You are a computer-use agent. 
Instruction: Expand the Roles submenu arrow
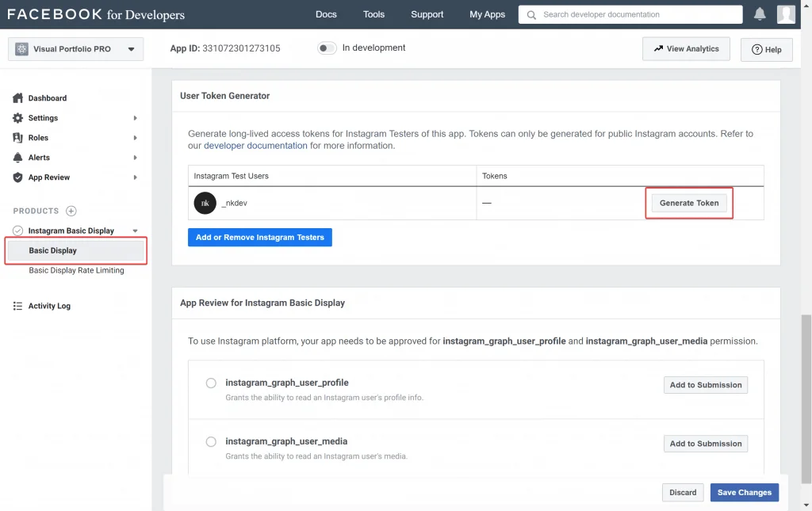[x=135, y=138]
